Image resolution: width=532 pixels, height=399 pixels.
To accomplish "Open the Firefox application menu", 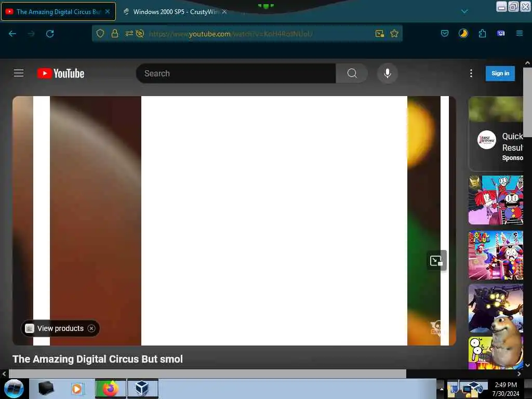I will point(520,33).
